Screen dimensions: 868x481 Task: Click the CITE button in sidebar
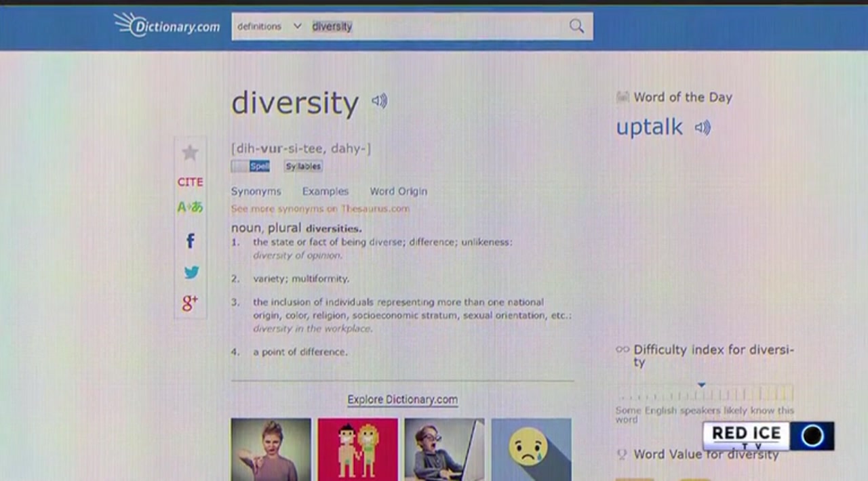click(190, 182)
